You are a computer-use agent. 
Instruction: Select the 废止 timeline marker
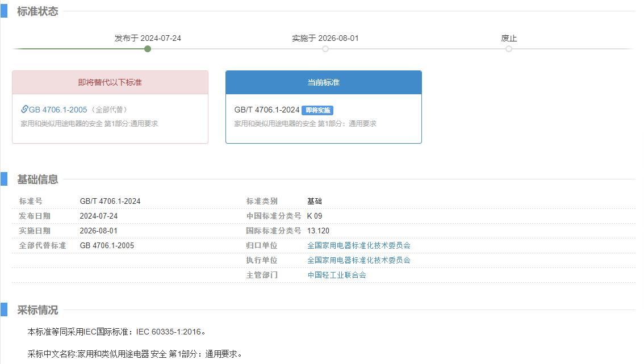(509, 49)
